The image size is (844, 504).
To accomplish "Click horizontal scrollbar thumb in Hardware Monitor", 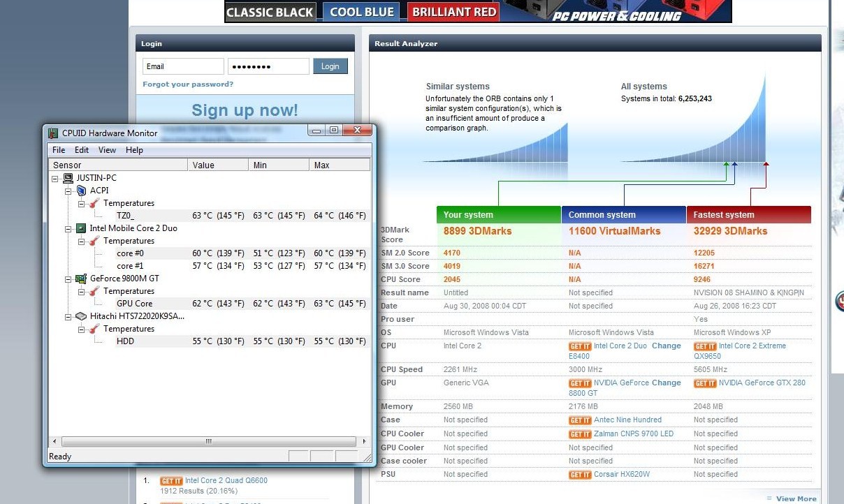I will point(208,442).
